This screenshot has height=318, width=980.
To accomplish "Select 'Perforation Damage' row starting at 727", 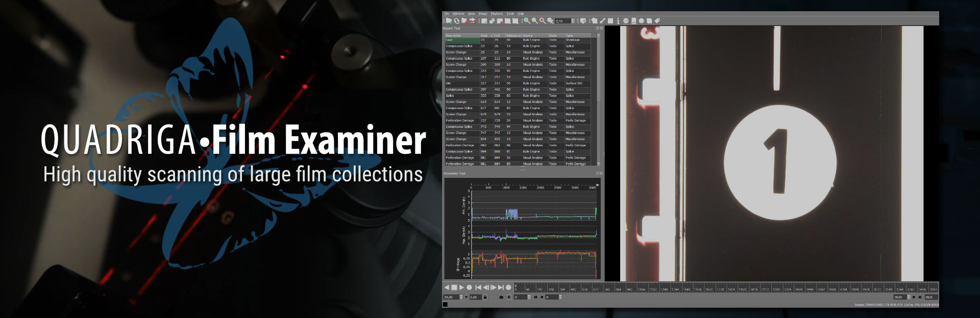I will pos(518,120).
